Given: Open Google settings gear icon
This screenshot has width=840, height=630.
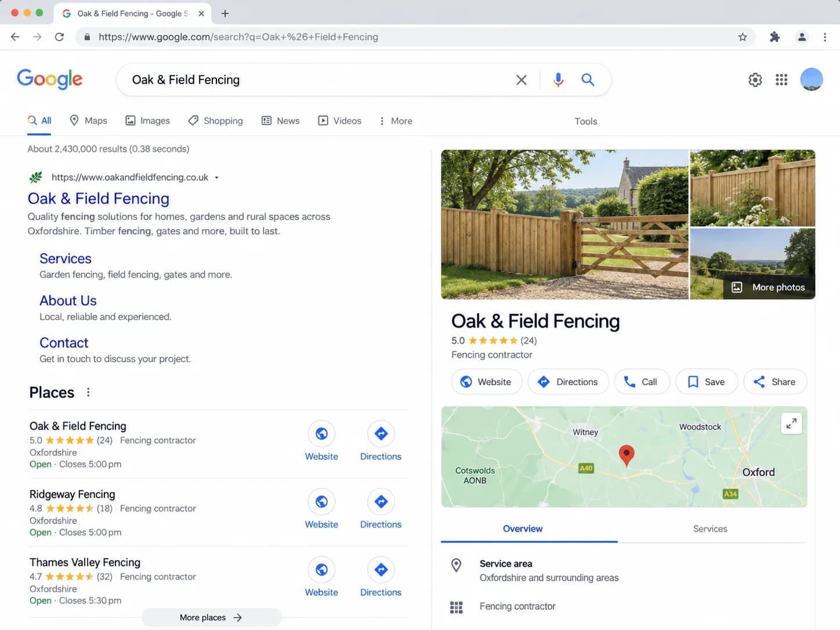Looking at the screenshot, I should [755, 80].
